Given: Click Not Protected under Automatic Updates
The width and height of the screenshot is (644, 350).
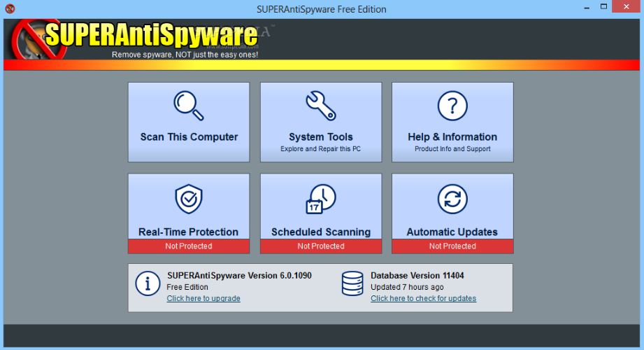Looking at the screenshot, I should tap(452, 246).
